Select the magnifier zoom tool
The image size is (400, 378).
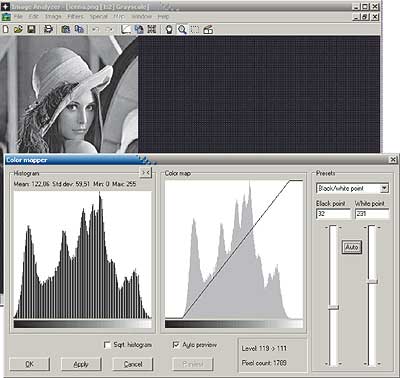click(182, 29)
